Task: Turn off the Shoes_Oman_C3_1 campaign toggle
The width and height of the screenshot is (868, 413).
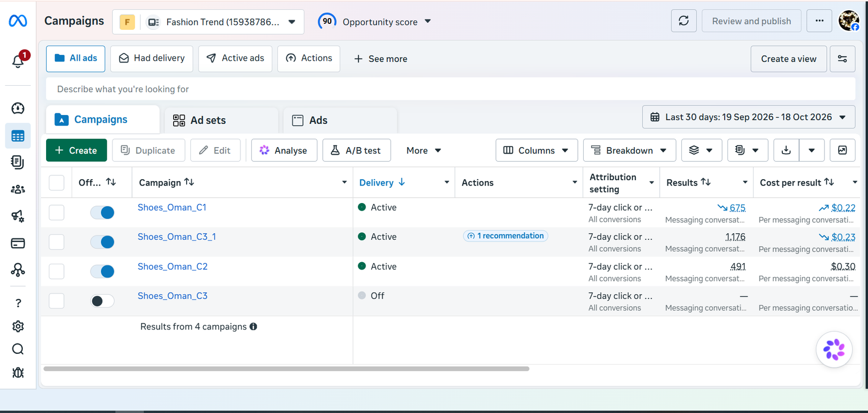Action: (102, 242)
